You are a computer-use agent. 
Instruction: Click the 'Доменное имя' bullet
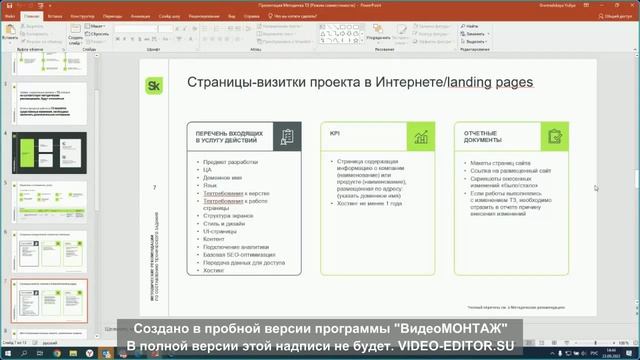[222, 178]
